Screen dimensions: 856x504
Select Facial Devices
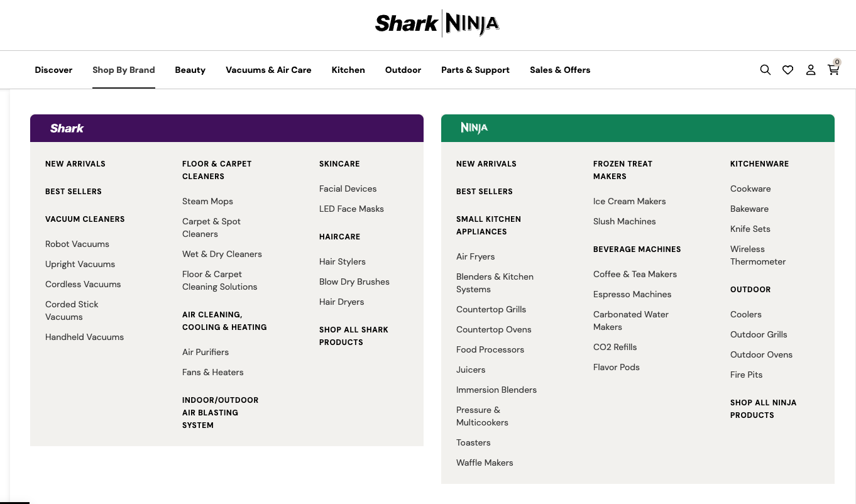[x=348, y=189]
